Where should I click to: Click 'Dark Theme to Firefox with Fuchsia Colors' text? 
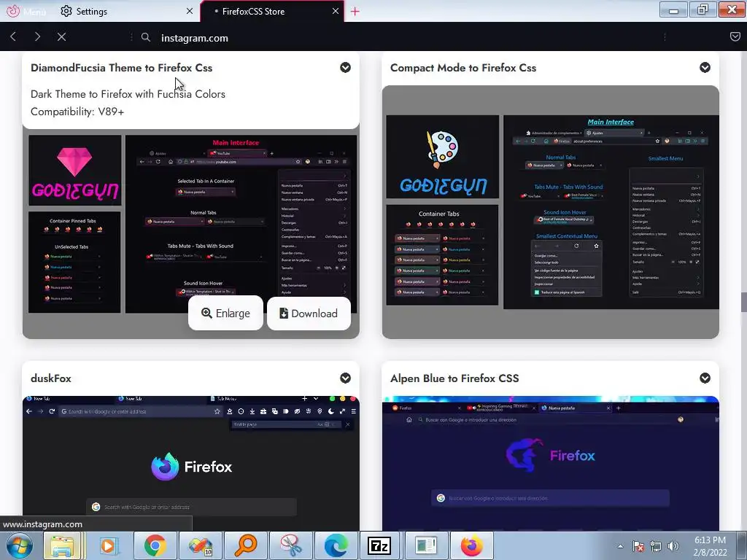(128, 94)
